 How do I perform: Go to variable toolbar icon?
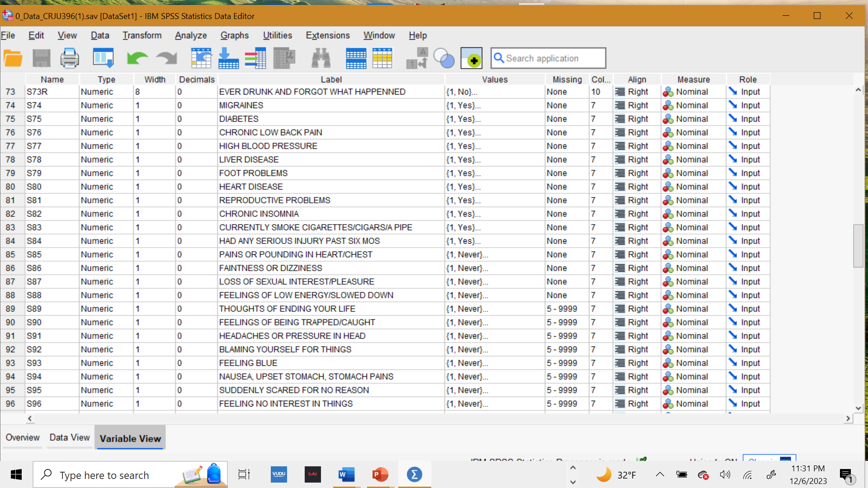point(228,58)
